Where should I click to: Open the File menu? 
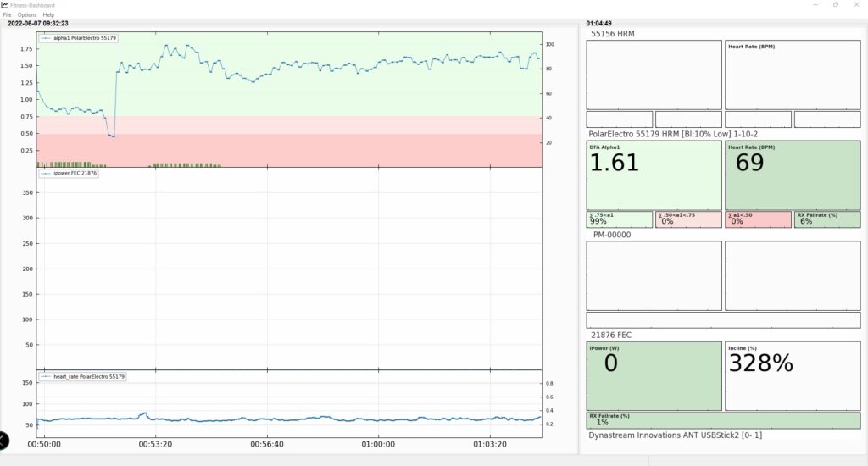pyautogui.click(x=8, y=14)
